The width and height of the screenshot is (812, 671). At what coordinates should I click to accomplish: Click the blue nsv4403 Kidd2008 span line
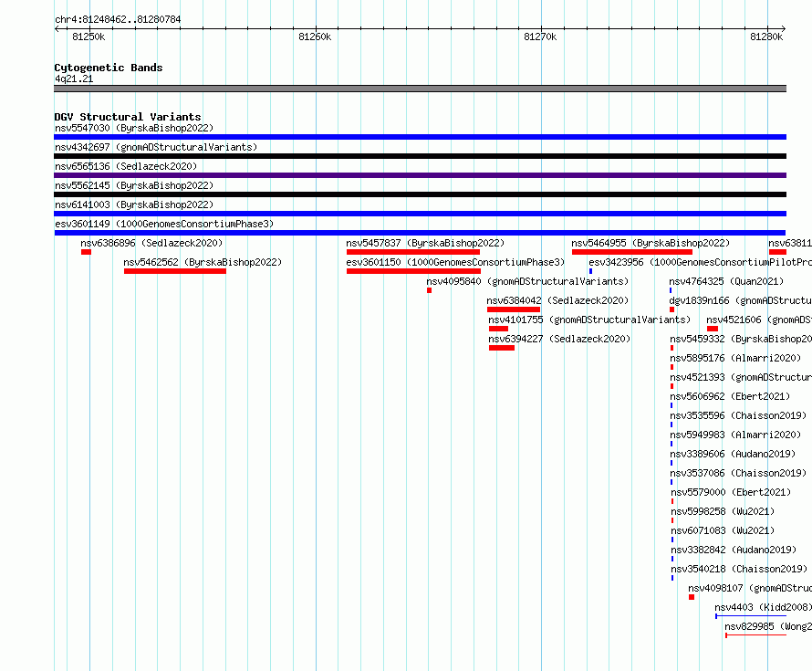click(x=751, y=616)
